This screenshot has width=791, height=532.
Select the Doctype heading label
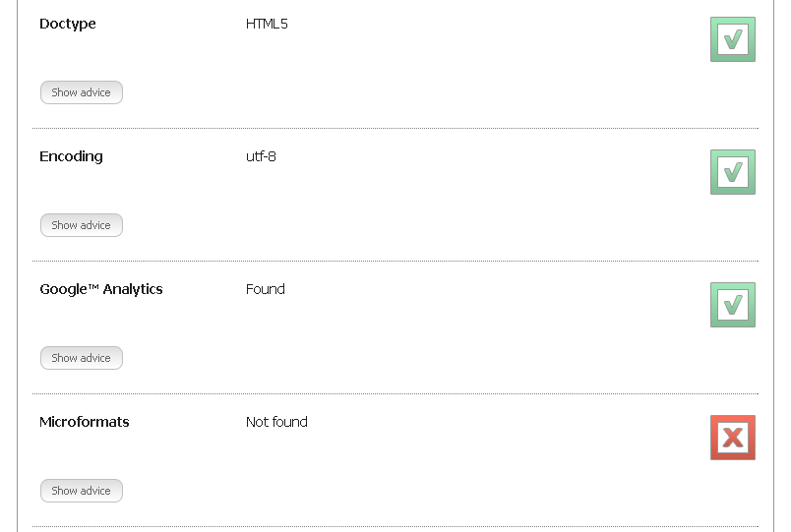coord(68,24)
